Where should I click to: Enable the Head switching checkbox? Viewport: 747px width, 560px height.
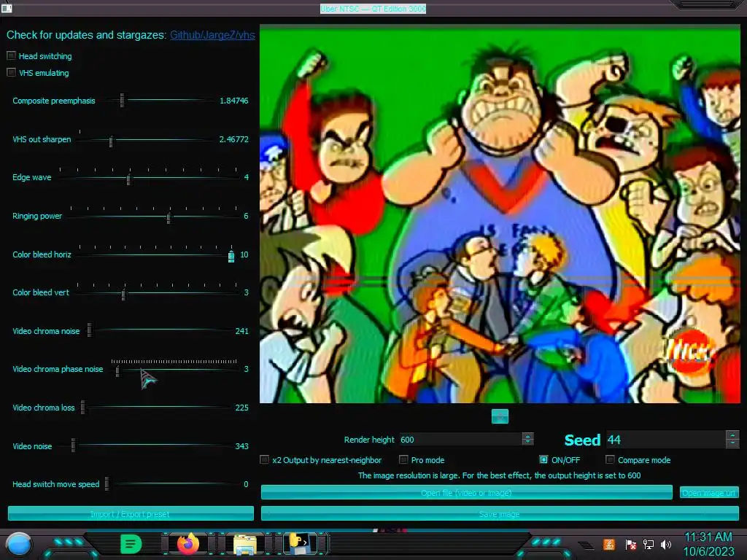pos(11,55)
